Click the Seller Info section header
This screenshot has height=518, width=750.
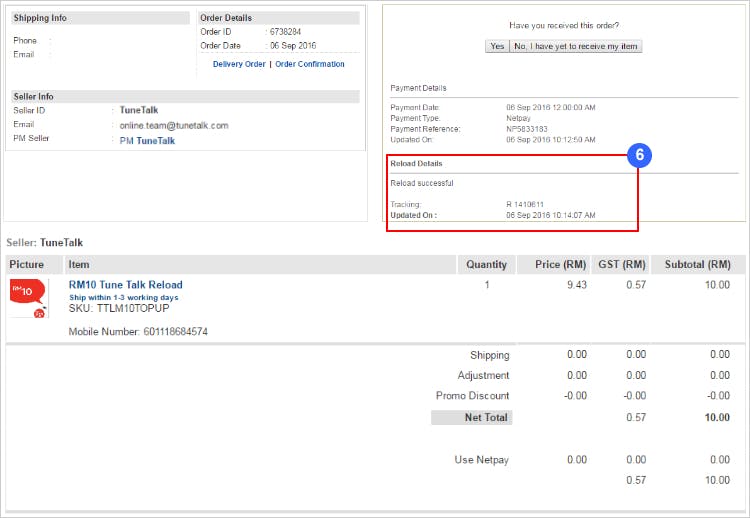click(185, 97)
